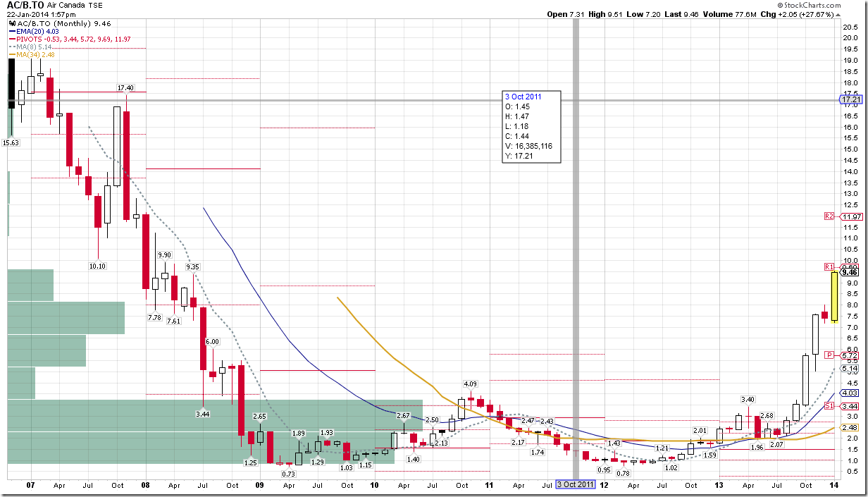The height and width of the screenshot is (497, 868).
Task: Click the R2 pivot badge
Action: click(829, 216)
